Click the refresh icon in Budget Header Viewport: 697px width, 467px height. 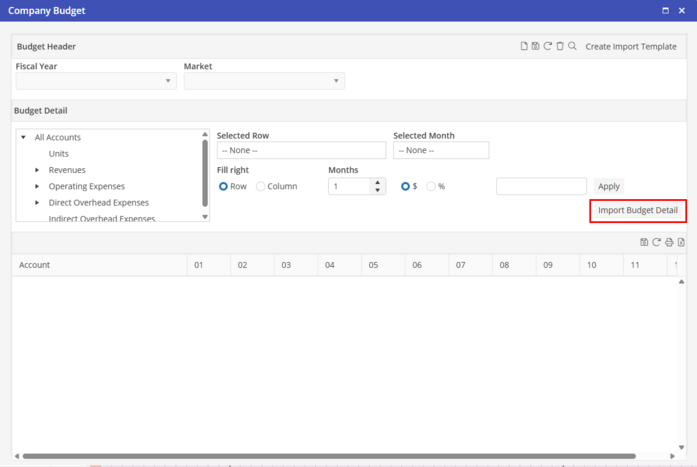pos(548,46)
